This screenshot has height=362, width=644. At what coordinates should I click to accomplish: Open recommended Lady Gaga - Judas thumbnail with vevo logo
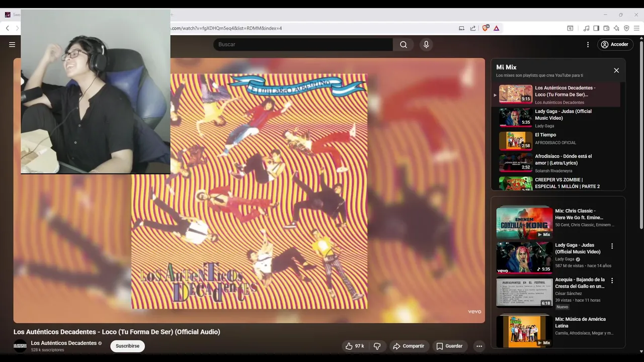click(524, 257)
